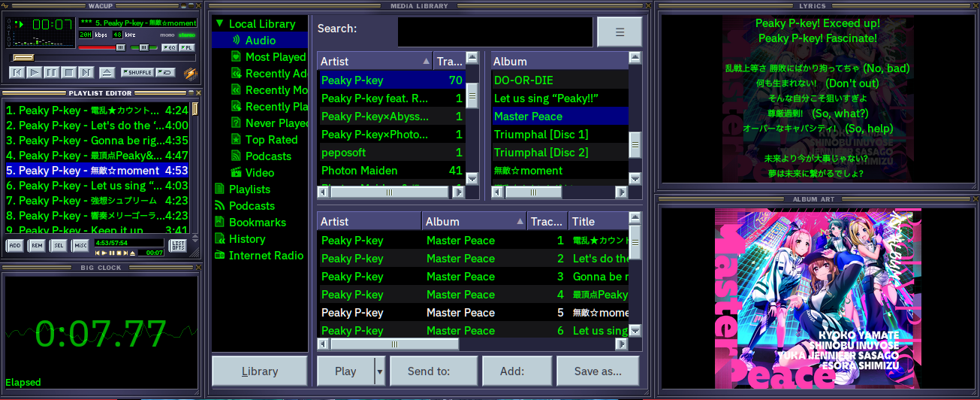
Task: Click mini pause button in Playlist Editor
Action: pyautogui.click(x=112, y=253)
